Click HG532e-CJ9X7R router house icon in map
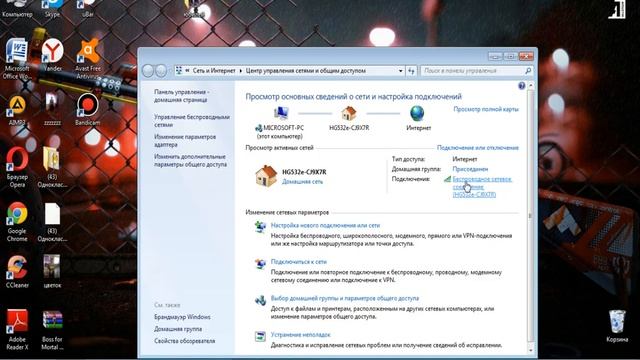This screenshot has width=640, height=360. point(349,113)
